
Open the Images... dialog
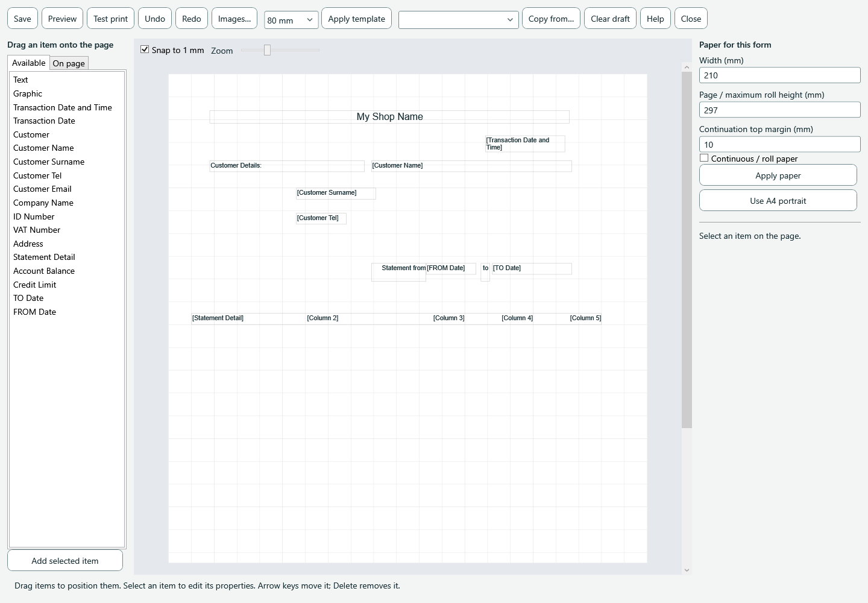coord(234,19)
